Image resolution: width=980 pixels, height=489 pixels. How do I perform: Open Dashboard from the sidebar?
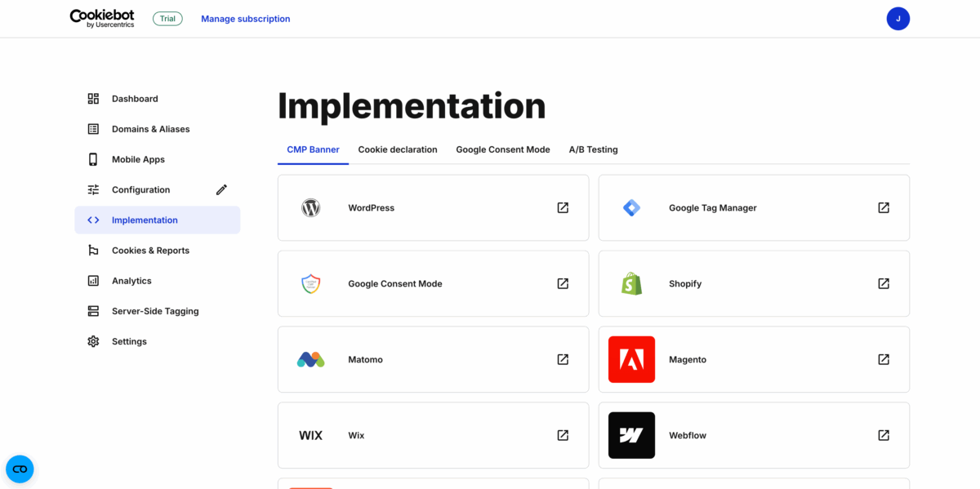[135, 99]
